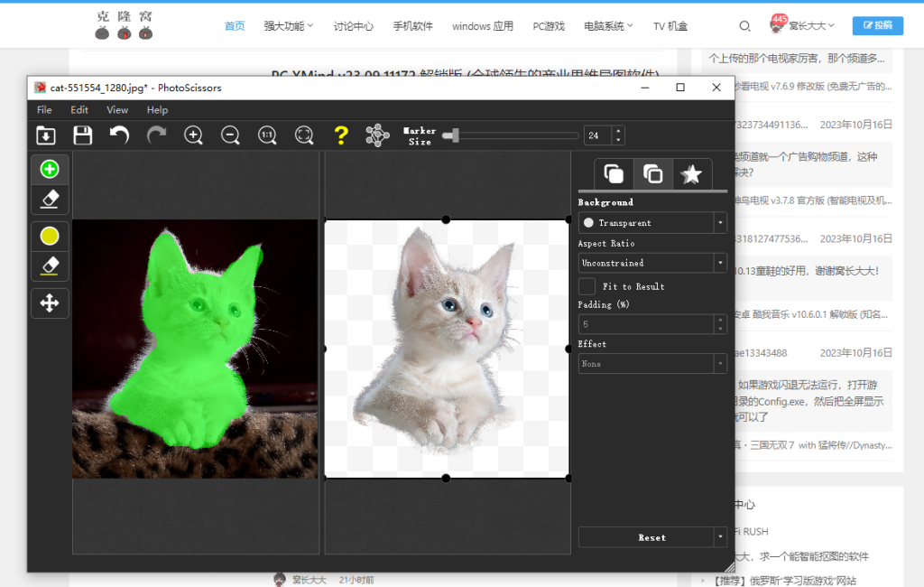Open the 窝长大大 user menu
This screenshot has width=924, height=587.
click(811, 26)
